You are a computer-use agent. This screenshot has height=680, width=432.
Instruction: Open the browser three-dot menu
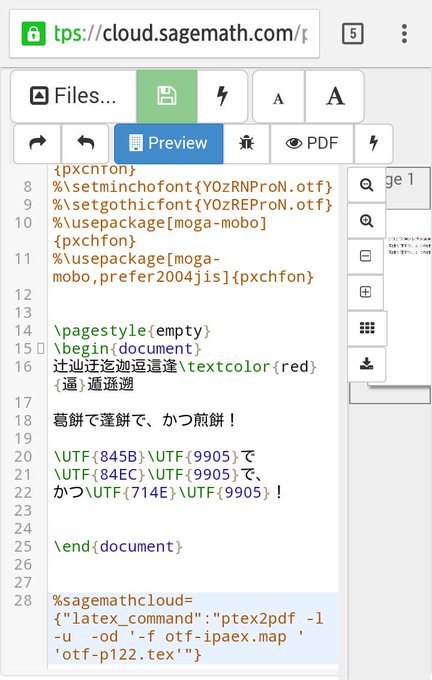pos(404,33)
